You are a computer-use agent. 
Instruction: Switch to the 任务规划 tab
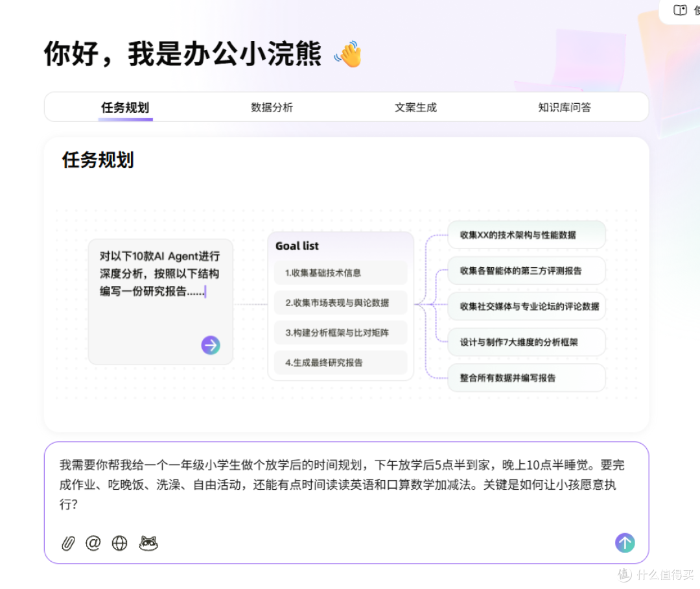tap(125, 107)
